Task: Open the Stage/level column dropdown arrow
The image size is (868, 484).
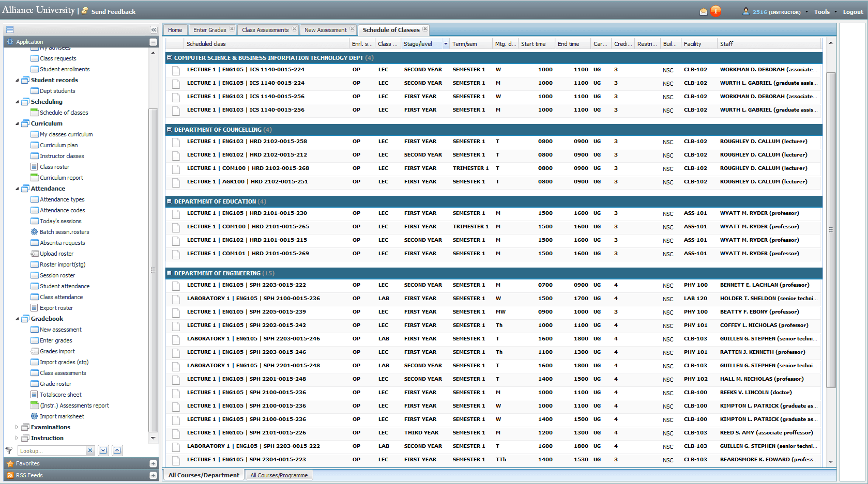Action: pyautogui.click(x=446, y=44)
